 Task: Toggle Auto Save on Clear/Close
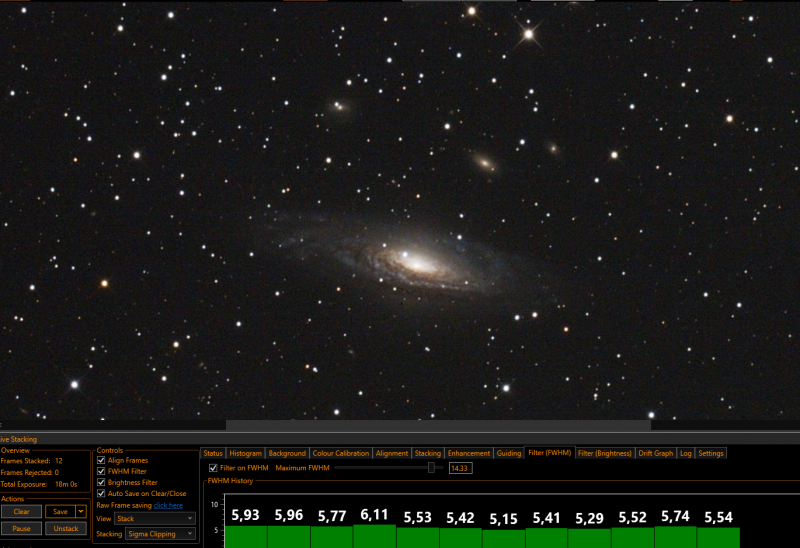(101, 493)
